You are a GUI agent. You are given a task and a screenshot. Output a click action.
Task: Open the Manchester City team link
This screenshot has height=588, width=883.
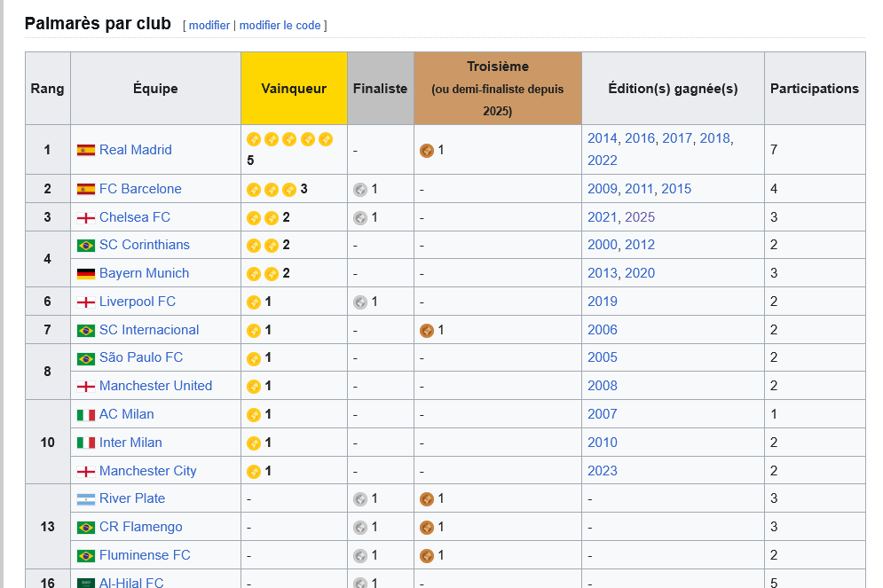coord(147,470)
